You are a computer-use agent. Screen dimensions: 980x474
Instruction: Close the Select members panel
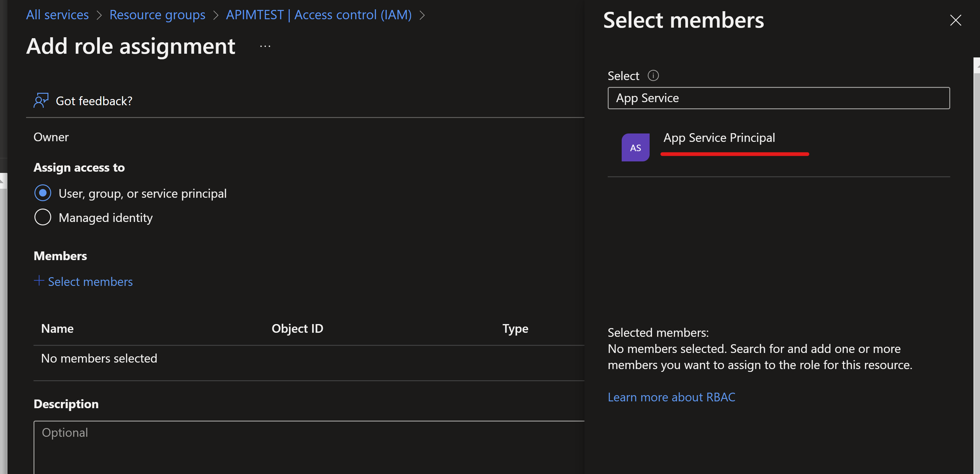pyautogui.click(x=955, y=20)
